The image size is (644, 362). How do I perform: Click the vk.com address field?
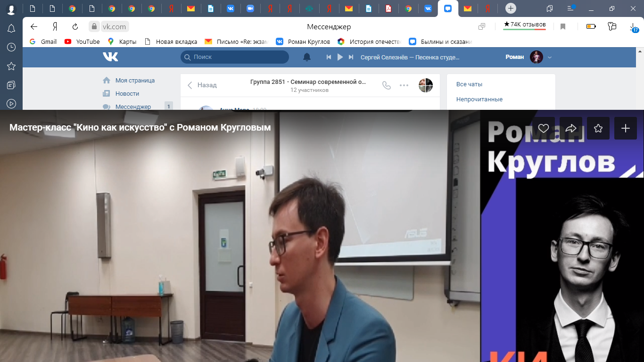click(114, 26)
